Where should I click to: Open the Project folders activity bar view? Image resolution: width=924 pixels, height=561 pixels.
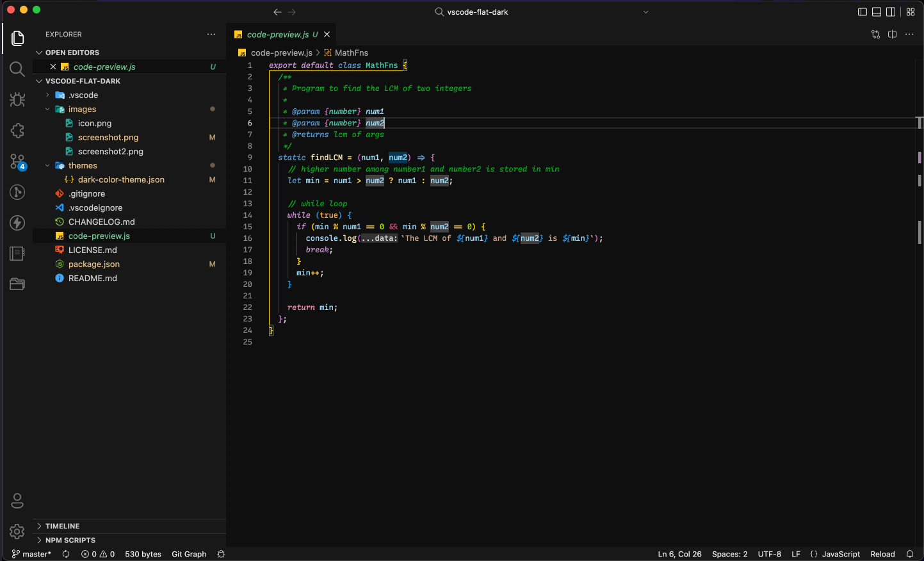[17, 284]
